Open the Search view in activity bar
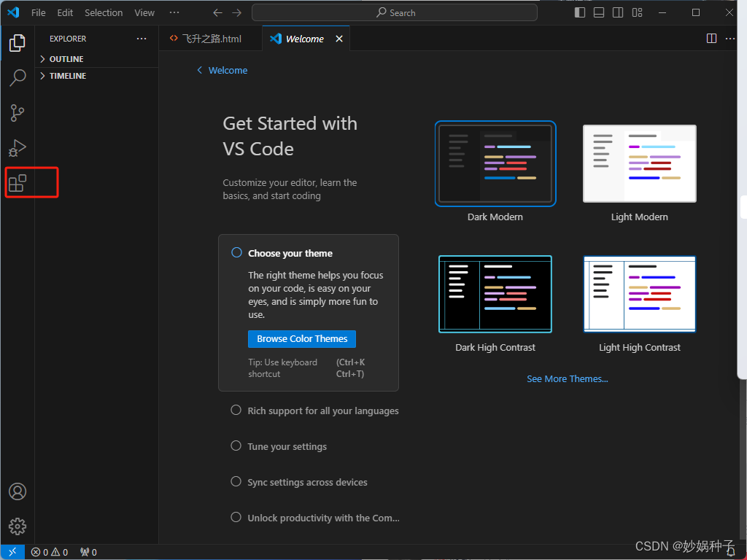Image resolution: width=747 pixels, height=560 pixels. pos(18,77)
